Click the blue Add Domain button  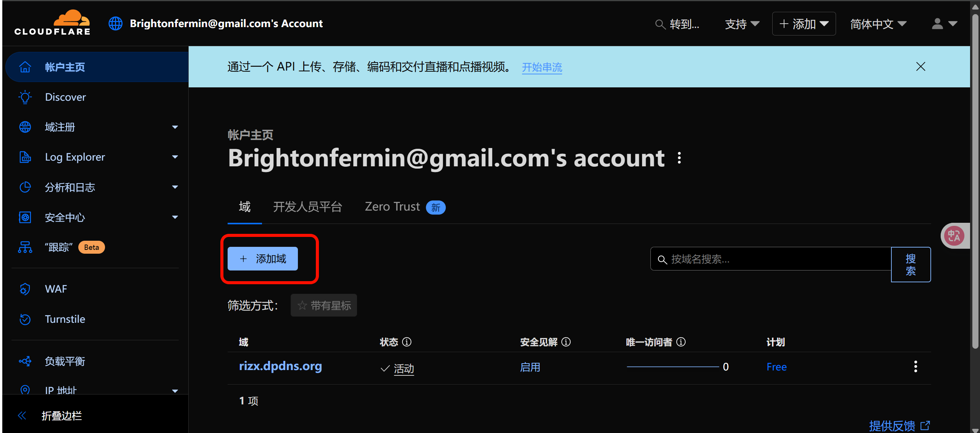pos(263,259)
